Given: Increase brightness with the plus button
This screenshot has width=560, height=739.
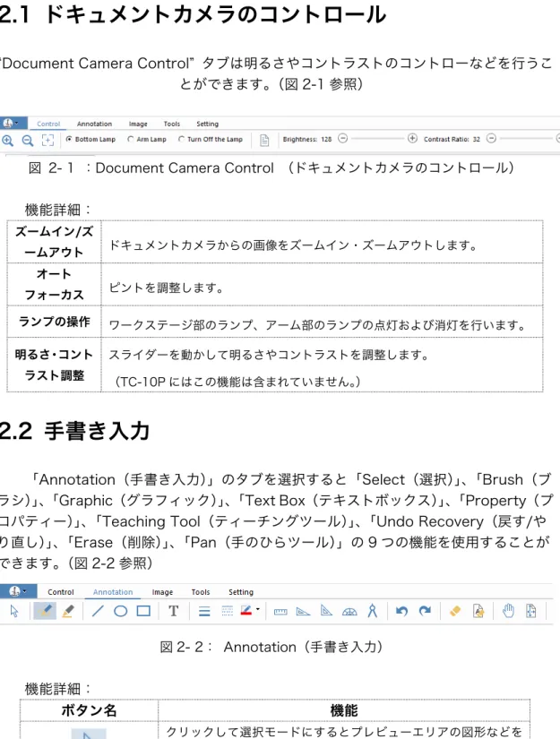Looking at the screenshot, I should click(x=412, y=138).
